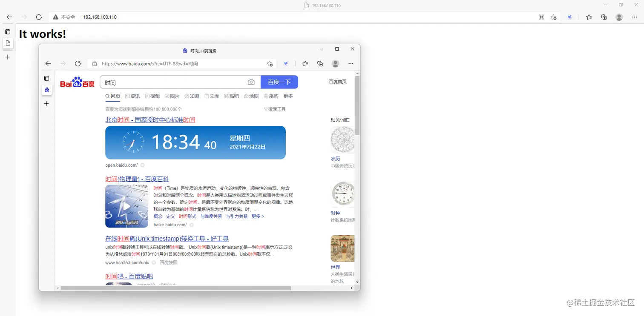
Task: Click the favorites star in the Baidu address bar
Action: pos(270,64)
